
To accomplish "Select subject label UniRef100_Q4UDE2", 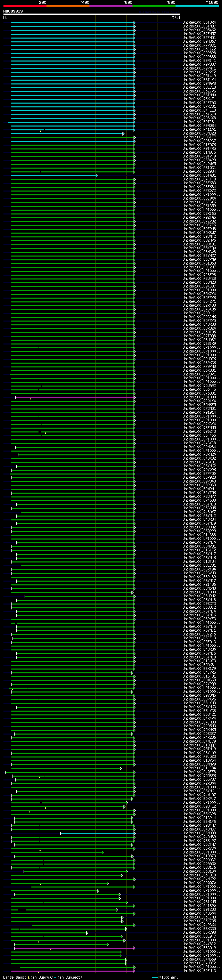I will pyautogui.click(x=199, y=963).
